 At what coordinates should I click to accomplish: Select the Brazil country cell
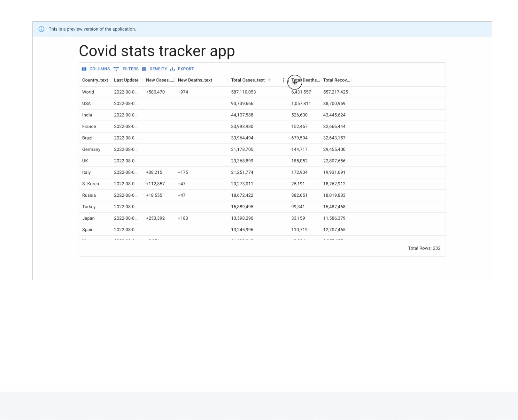(88, 138)
